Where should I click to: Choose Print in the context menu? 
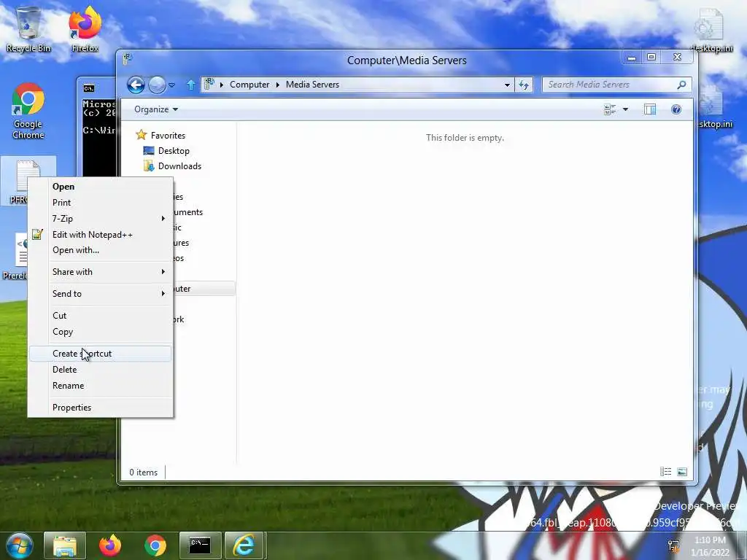tap(100, 203)
